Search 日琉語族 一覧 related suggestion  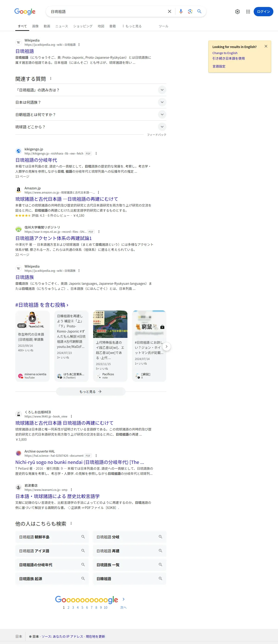129,565
